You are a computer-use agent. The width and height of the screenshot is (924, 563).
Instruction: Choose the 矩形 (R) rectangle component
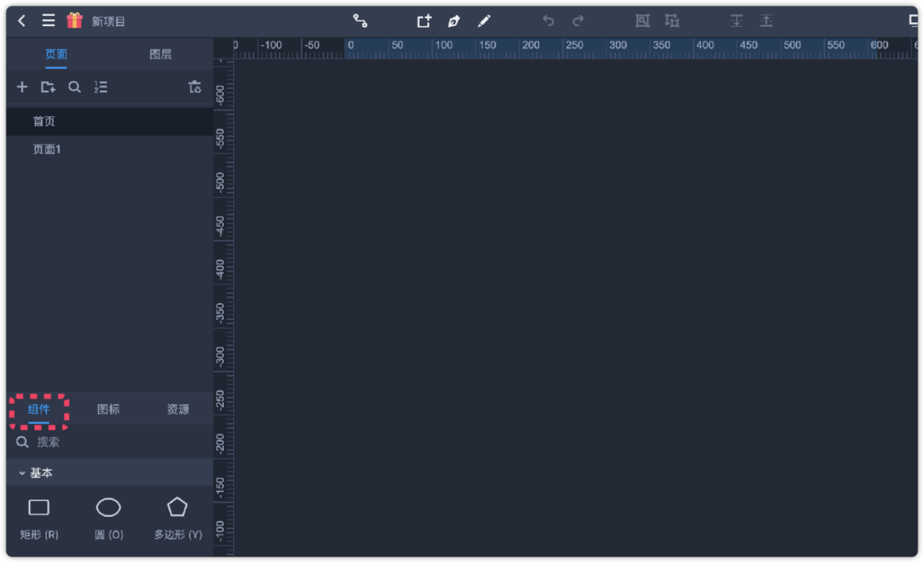(39, 517)
